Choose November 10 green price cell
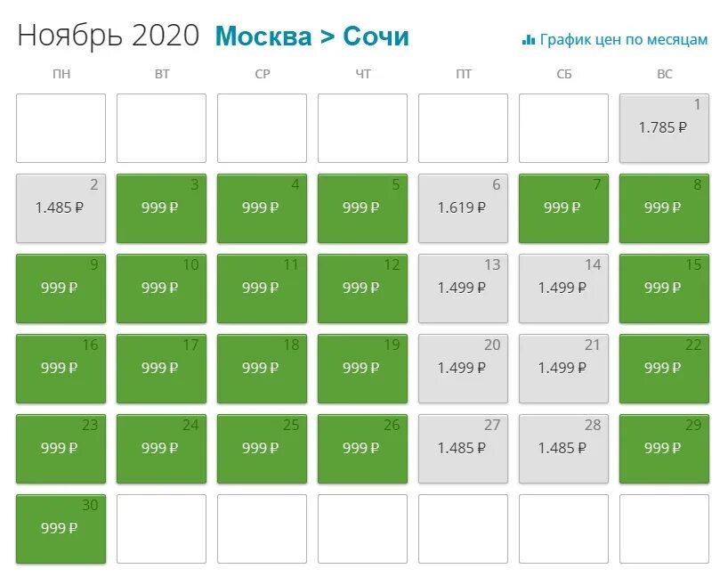Image resolution: width=728 pixels, height=577 pixels. tap(162, 288)
